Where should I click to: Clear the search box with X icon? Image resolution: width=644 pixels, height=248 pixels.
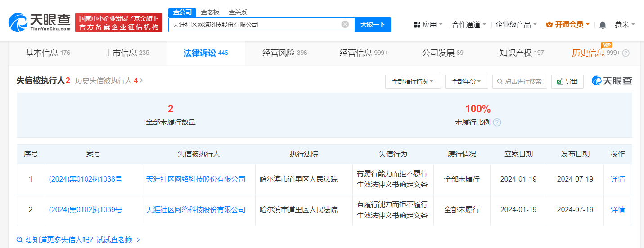345,24
